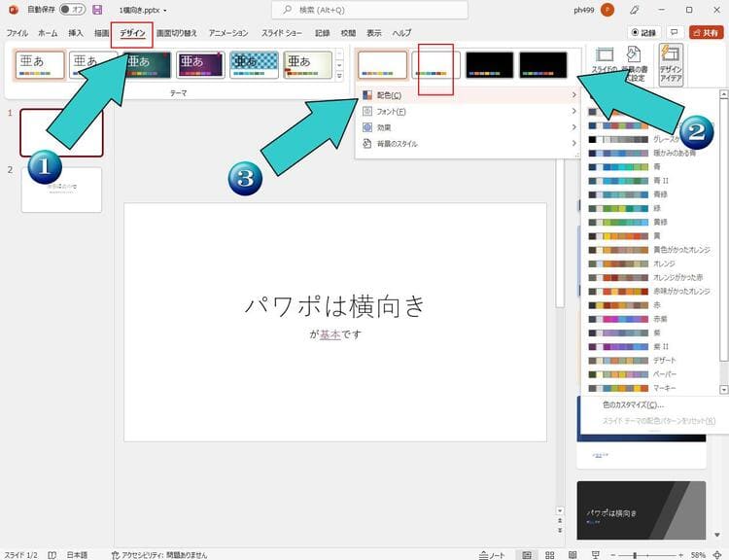Click 色のカスタマイズ customize colors option

(633, 405)
